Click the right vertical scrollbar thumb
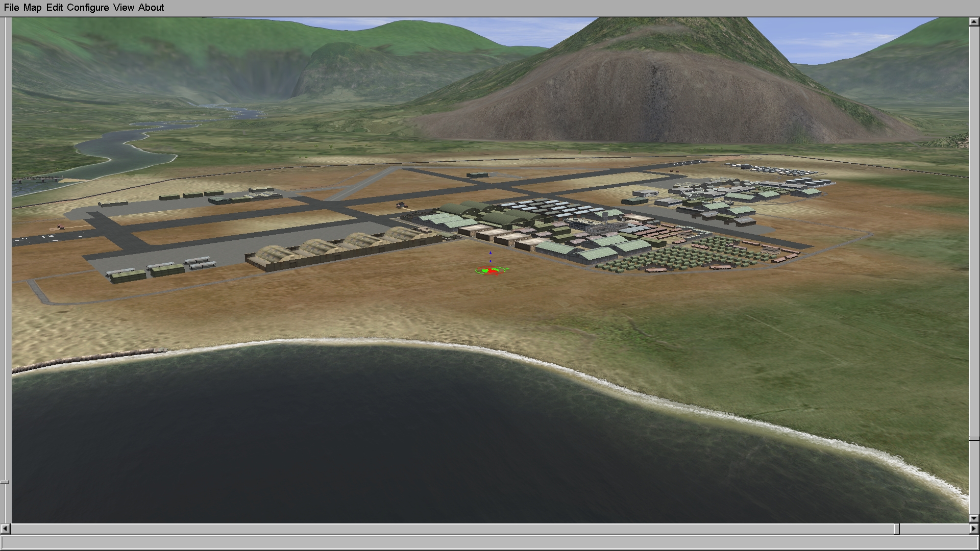This screenshot has width=980, height=551. point(974,438)
